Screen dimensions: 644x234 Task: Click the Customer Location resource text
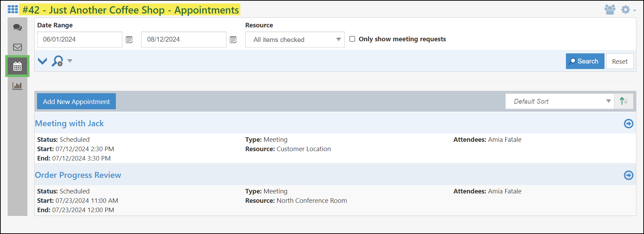click(304, 149)
